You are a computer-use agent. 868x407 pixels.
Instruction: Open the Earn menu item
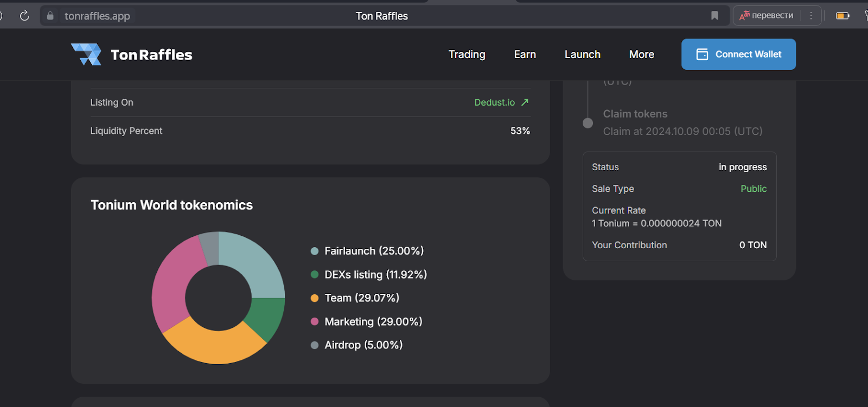point(525,54)
